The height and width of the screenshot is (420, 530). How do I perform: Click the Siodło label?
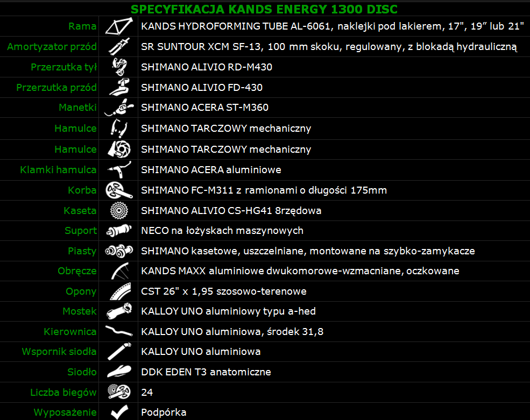coord(82,372)
